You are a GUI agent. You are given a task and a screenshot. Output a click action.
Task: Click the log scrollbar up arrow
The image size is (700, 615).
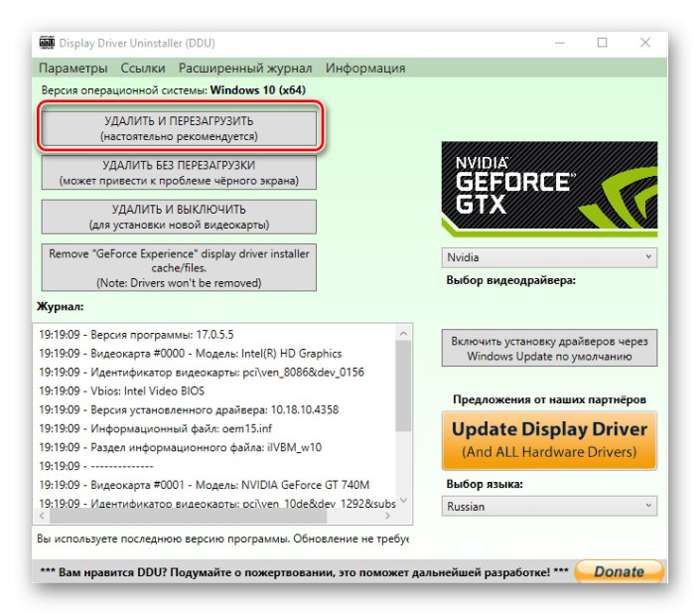coord(403,333)
